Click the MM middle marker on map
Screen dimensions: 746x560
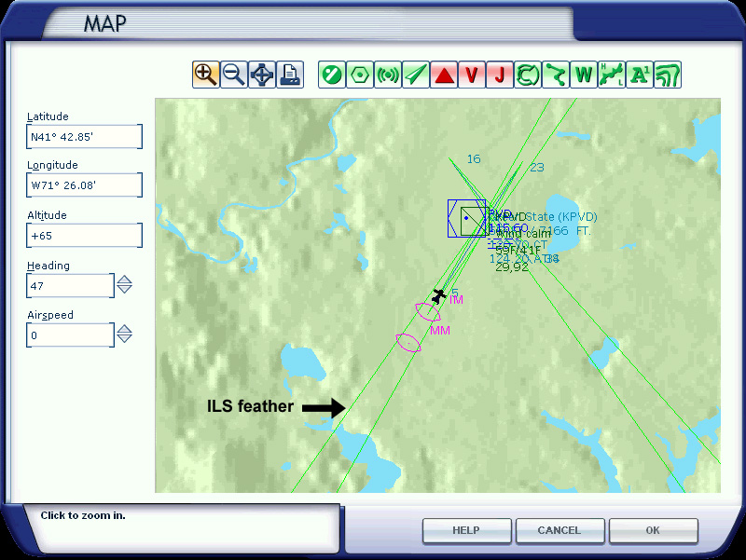(x=408, y=342)
